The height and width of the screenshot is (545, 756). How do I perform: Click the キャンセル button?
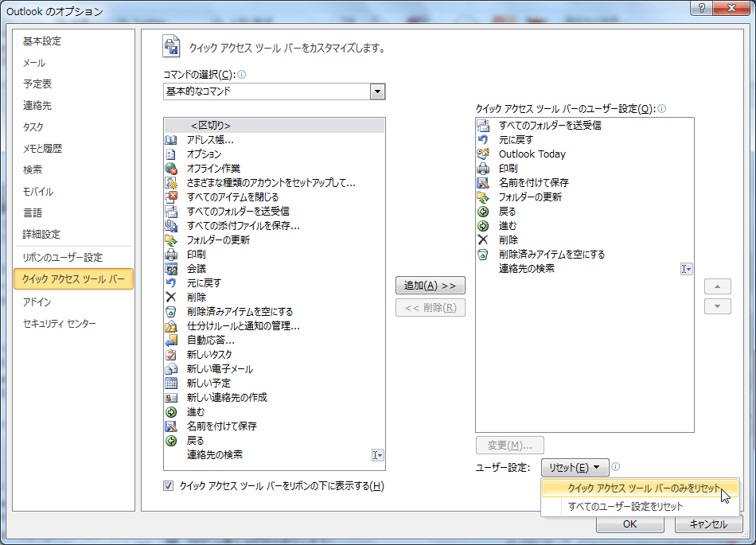[x=708, y=524]
